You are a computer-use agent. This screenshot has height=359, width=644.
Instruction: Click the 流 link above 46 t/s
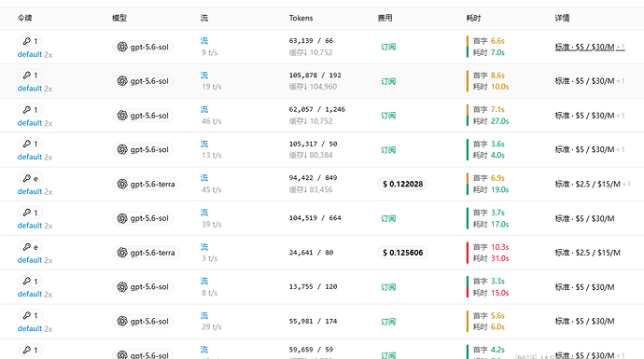pyautogui.click(x=204, y=109)
